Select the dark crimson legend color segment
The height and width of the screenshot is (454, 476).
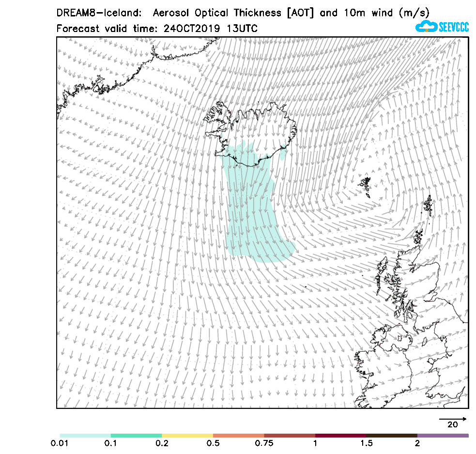coord(340,436)
